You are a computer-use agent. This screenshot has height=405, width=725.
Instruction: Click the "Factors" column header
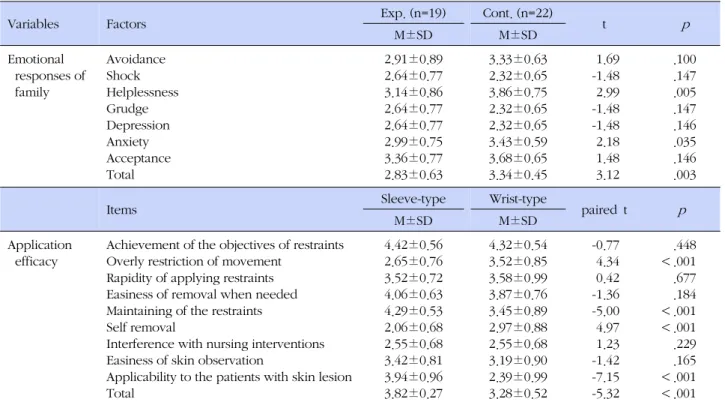[126, 24]
